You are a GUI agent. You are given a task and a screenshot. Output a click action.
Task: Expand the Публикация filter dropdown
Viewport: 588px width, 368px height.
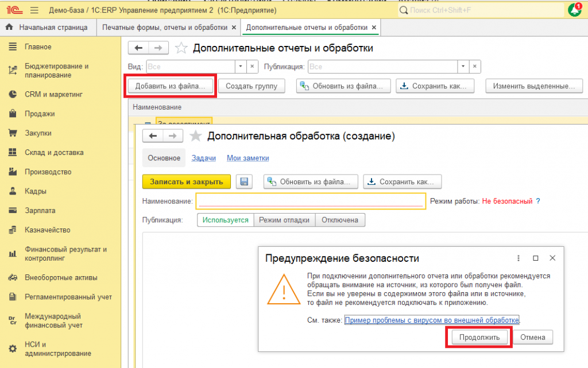463,67
